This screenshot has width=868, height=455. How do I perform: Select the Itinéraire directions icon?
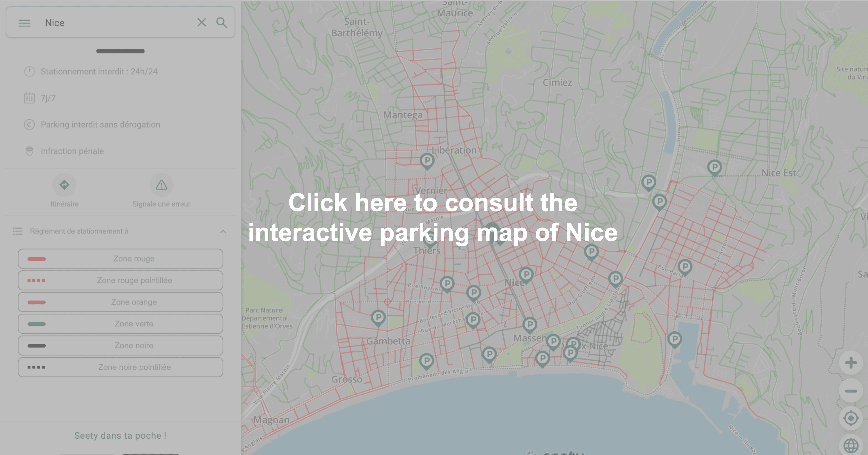[x=64, y=184]
